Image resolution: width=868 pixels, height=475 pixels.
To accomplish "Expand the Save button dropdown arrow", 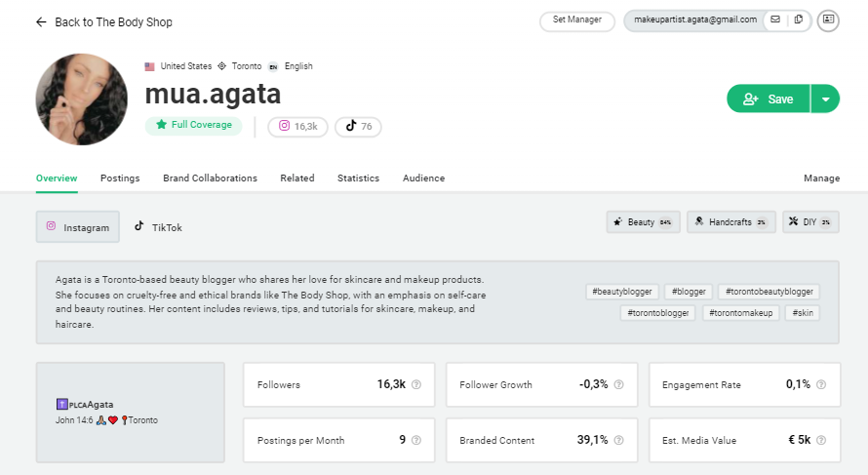I will click(825, 99).
